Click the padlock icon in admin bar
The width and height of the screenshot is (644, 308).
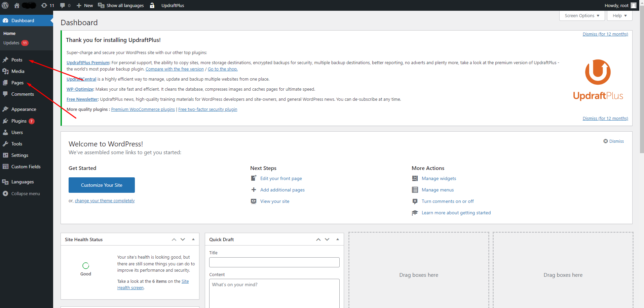tap(152, 5)
